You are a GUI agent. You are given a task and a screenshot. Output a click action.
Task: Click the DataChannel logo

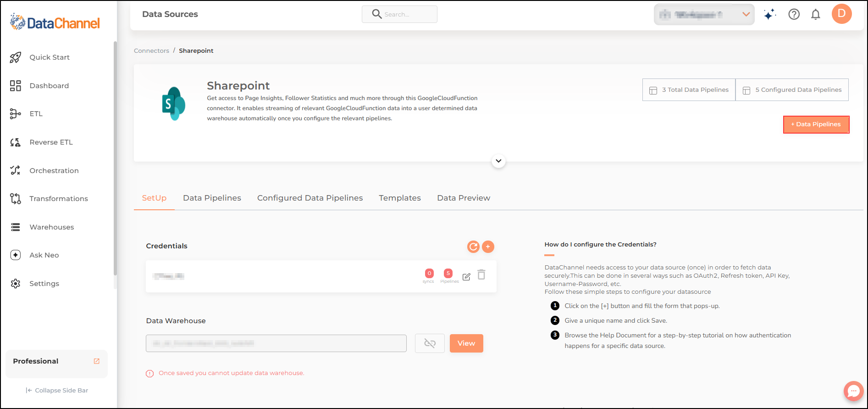pos(55,22)
